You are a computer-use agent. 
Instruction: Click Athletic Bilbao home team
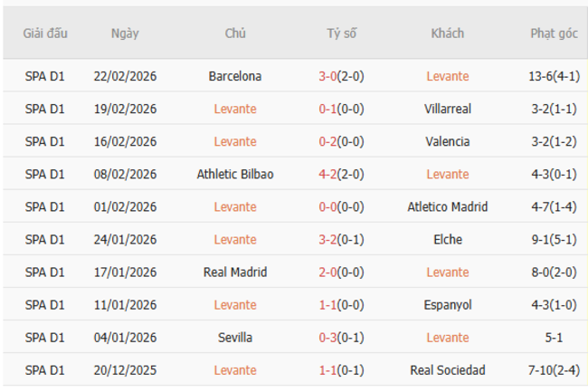tap(235, 174)
